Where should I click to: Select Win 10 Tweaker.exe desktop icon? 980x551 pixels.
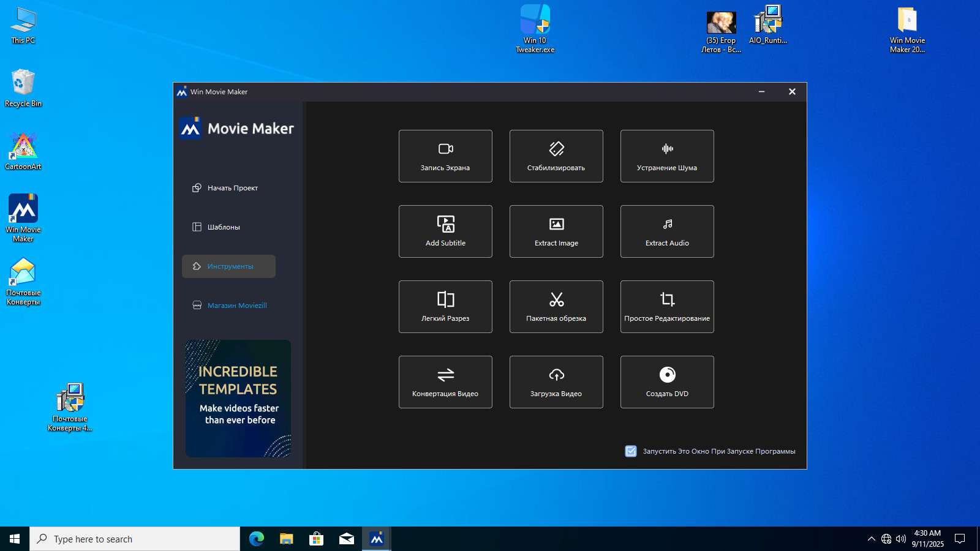(535, 29)
